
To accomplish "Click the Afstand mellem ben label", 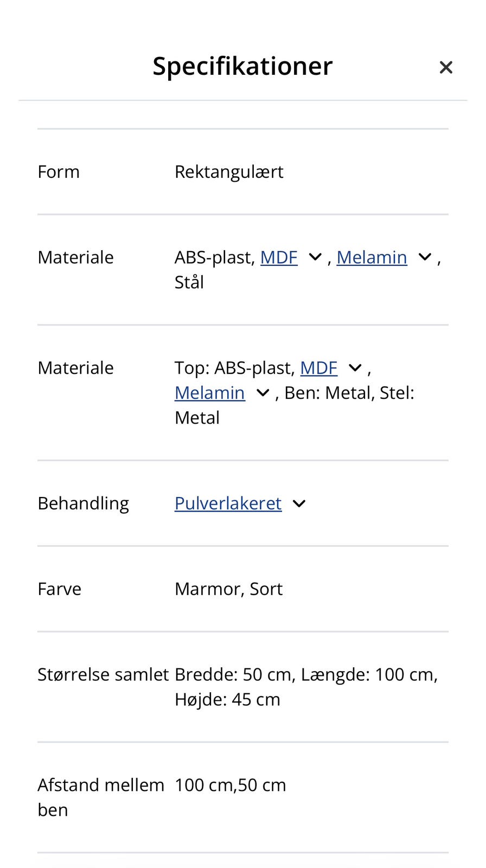I will 100,797.
